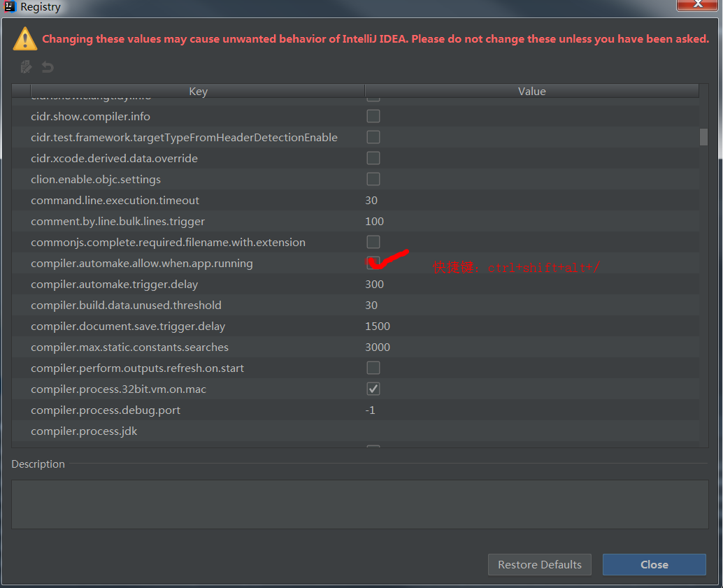The image size is (723, 588).
Task: Select compiler.automake.trigger.delay key
Action: (x=115, y=284)
